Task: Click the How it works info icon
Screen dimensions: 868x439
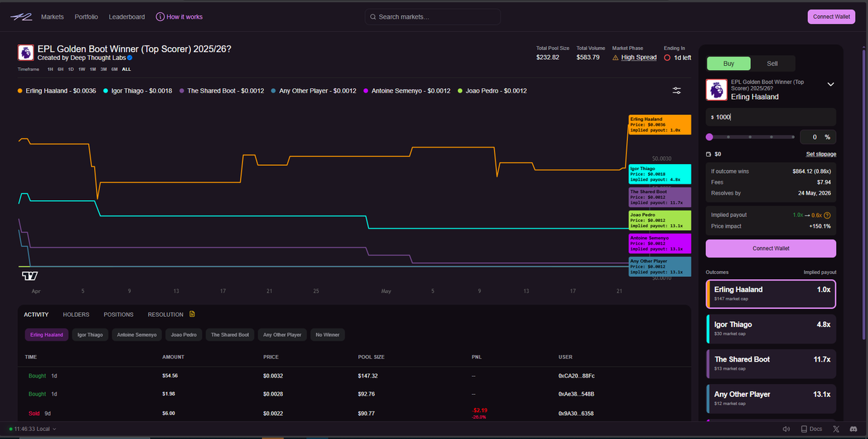Action: (160, 17)
